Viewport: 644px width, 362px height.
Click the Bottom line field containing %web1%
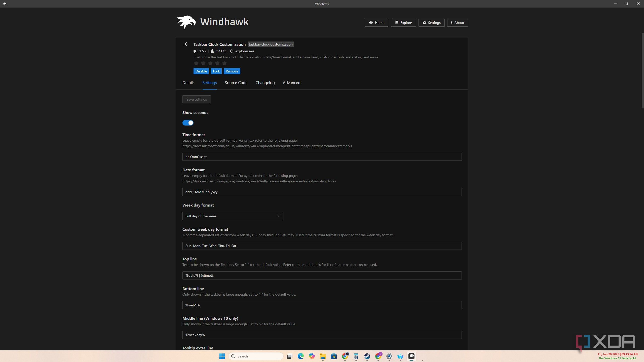pyautogui.click(x=322, y=305)
